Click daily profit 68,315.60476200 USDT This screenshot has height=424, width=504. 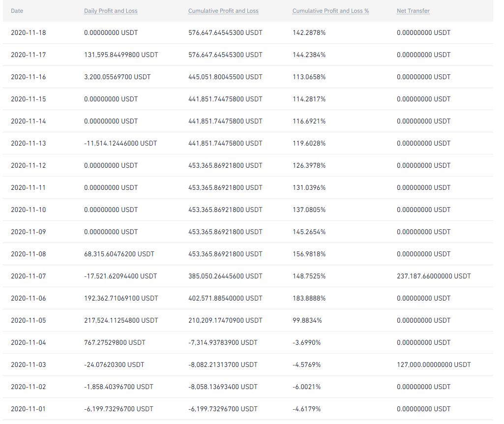119,254
